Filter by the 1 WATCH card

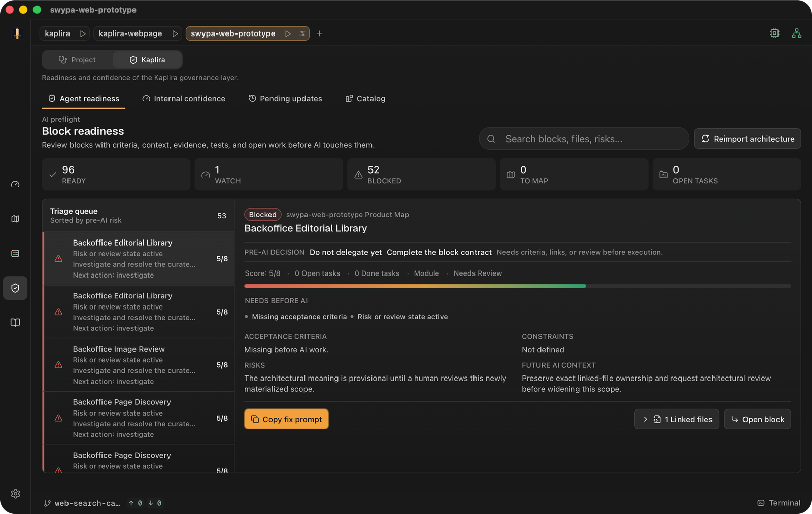click(268, 175)
